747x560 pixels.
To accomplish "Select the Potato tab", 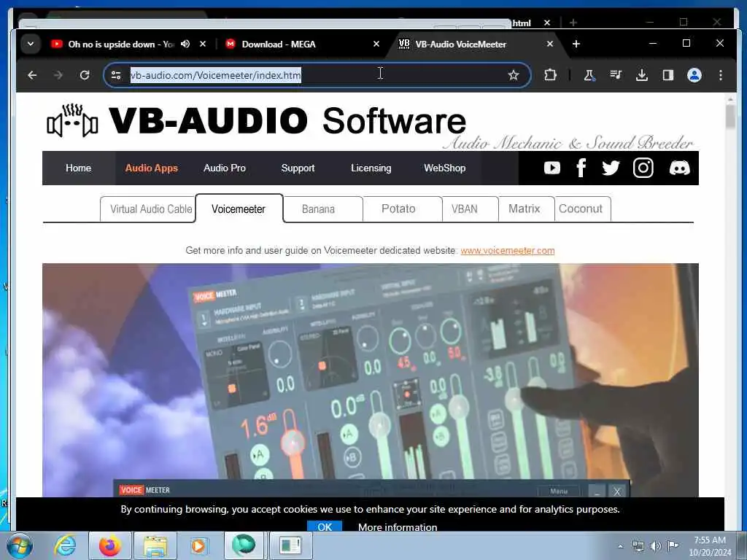I will tap(403, 209).
